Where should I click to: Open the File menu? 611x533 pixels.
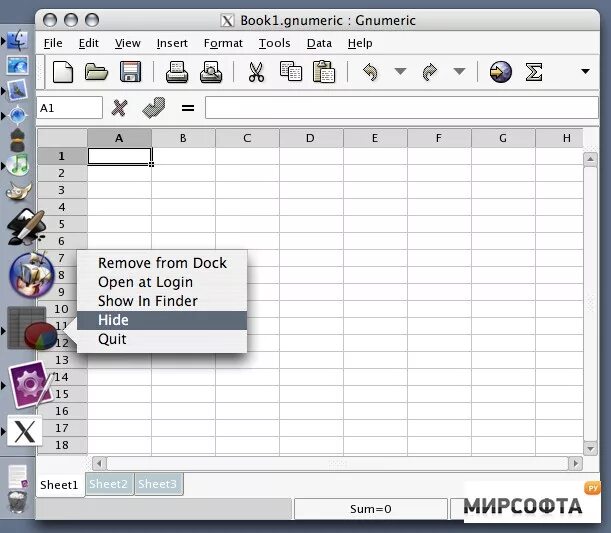point(53,43)
